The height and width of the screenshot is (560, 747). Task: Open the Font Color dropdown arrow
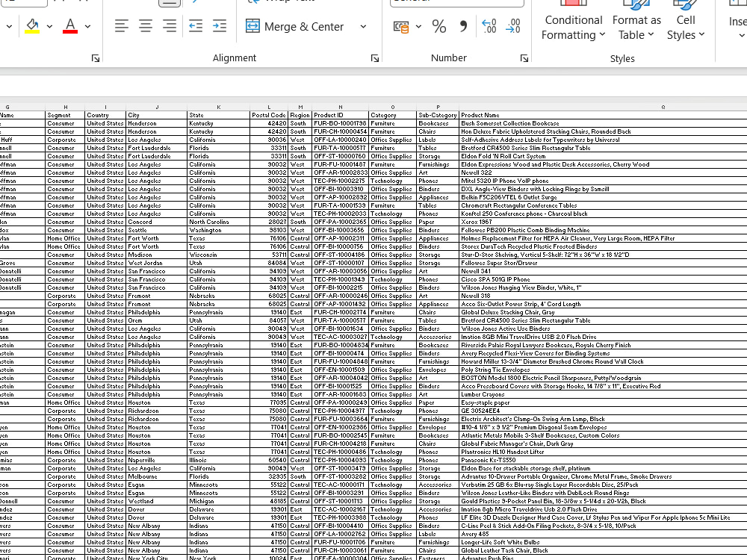(87, 27)
